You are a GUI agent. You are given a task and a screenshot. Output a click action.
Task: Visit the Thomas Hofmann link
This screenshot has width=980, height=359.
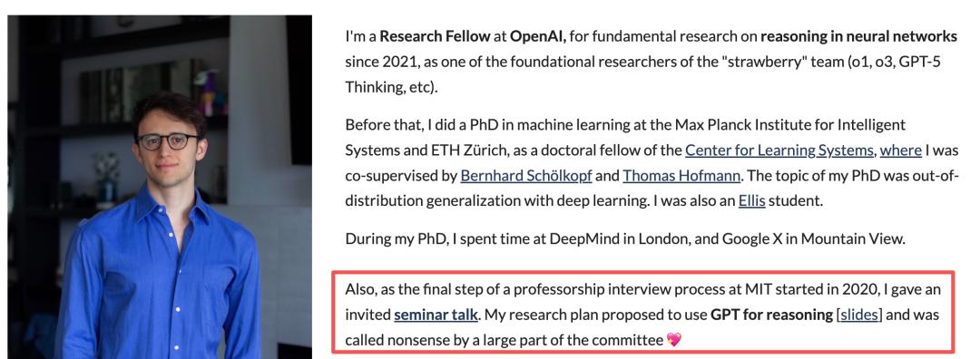(681, 176)
